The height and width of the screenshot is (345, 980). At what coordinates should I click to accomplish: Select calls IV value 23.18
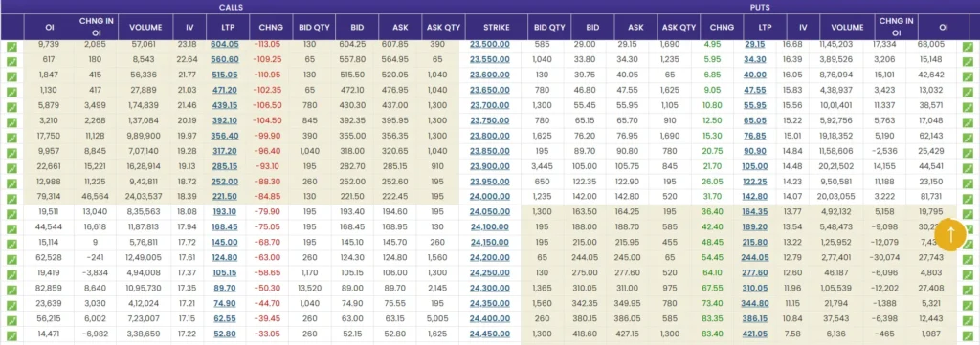[187, 44]
